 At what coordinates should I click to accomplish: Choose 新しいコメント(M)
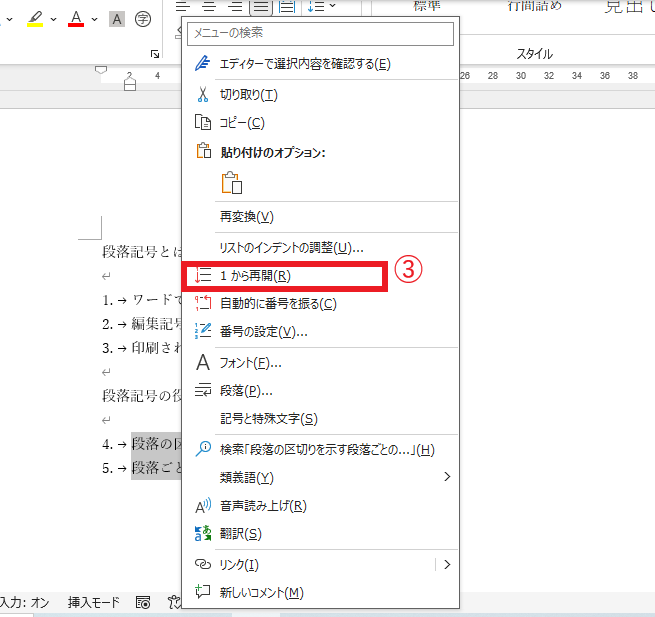320,592
